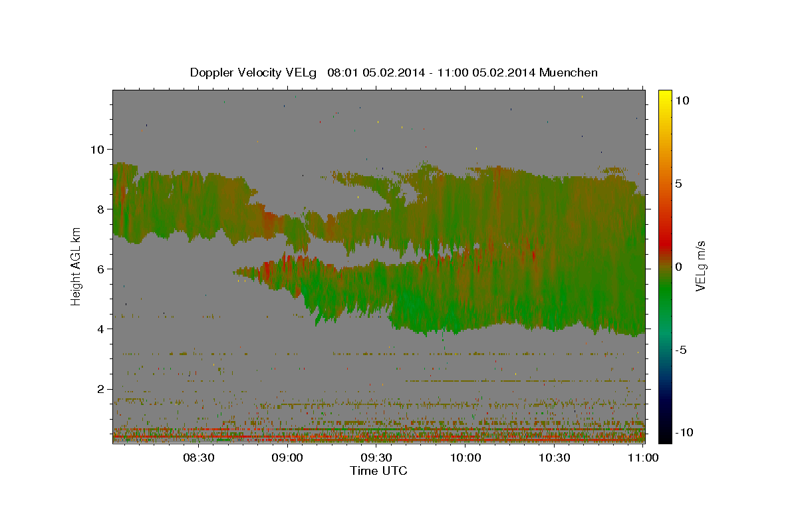The height and width of the screenshot is (532, 798).
Task: Click colorbar label -5
Action: 680,350
